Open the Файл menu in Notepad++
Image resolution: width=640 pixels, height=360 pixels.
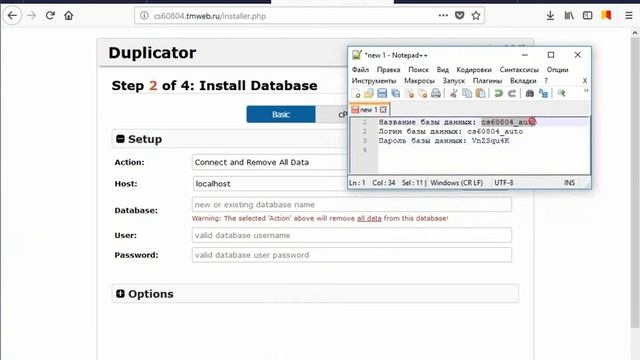pyautogui.click(x=360, y=70)
